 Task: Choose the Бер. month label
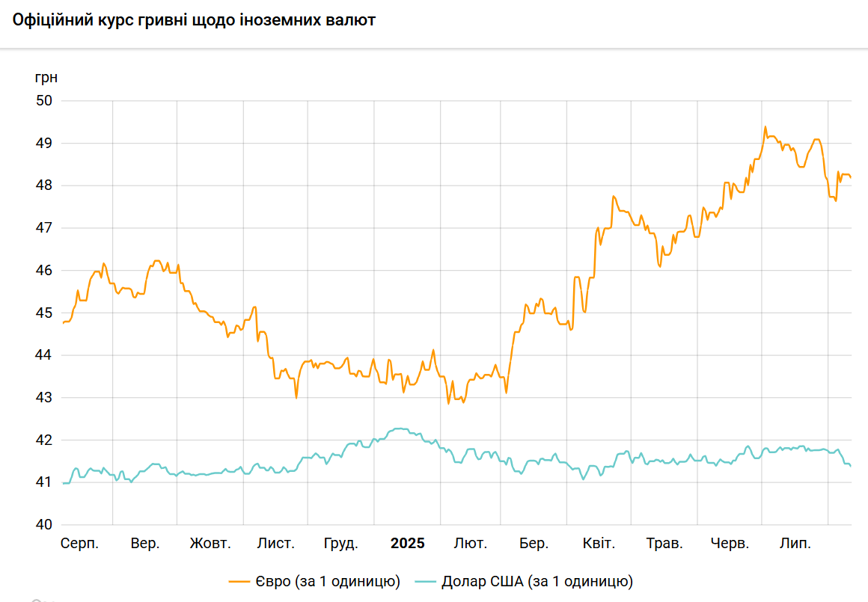[534, 544]
